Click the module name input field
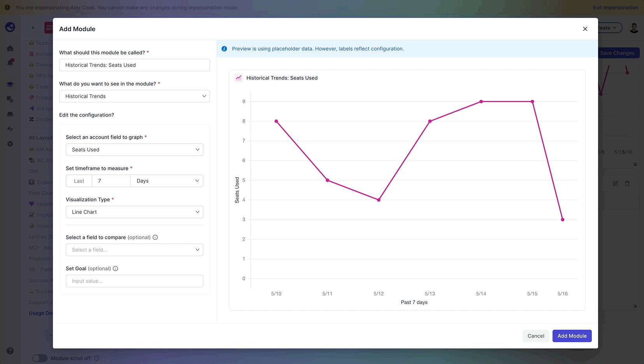This screenshot has width=644, height=364. 134,65
